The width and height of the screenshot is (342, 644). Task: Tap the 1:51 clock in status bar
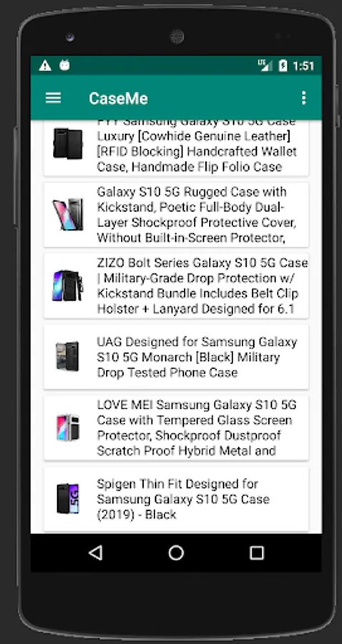(x=303, y=66)
